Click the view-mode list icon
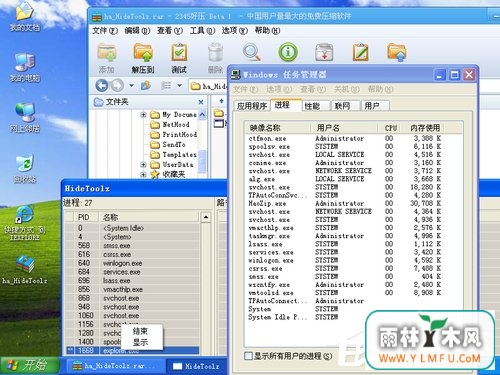500x375 pixels. [166, 86]
